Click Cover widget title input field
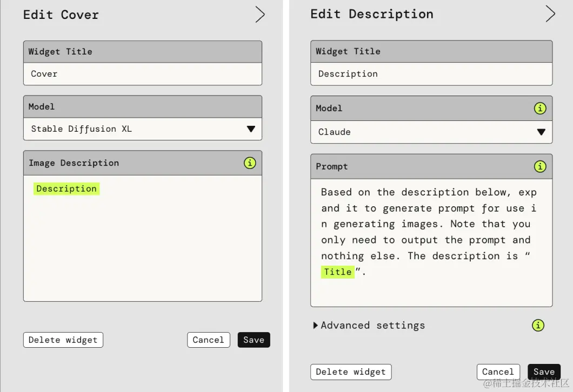573x392 pixels. [143, 74]
